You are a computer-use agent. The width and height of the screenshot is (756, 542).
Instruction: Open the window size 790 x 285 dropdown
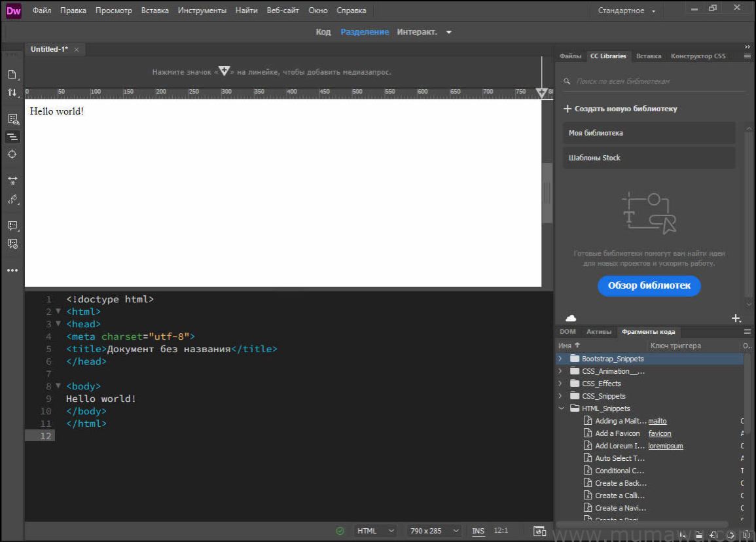coord(433,531)
